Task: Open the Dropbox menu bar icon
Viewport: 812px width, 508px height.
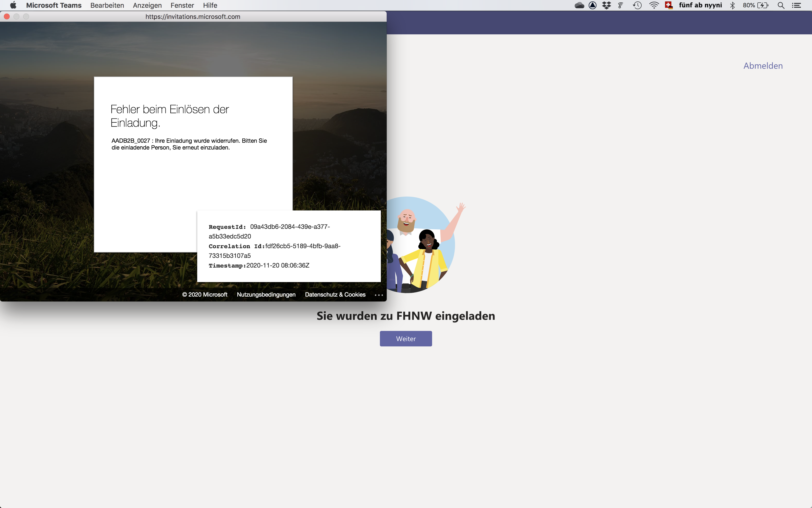Action: (606, 5)
